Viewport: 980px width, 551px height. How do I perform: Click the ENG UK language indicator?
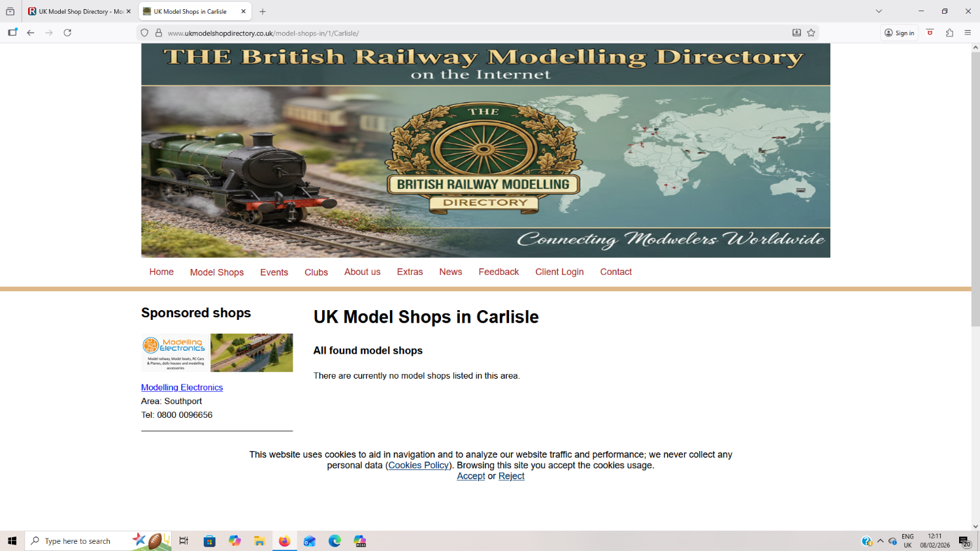coord(907,541)
